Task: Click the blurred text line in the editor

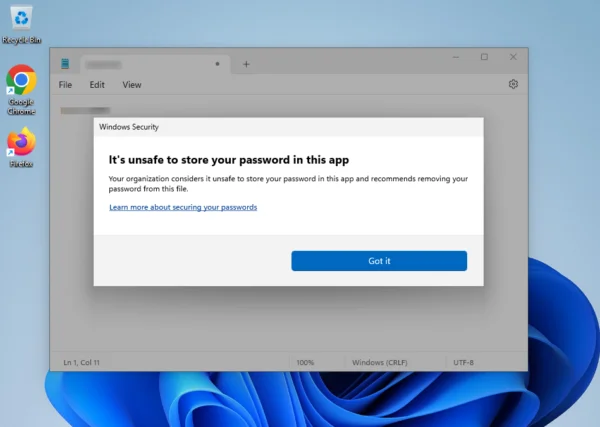Action: (85, 110)
